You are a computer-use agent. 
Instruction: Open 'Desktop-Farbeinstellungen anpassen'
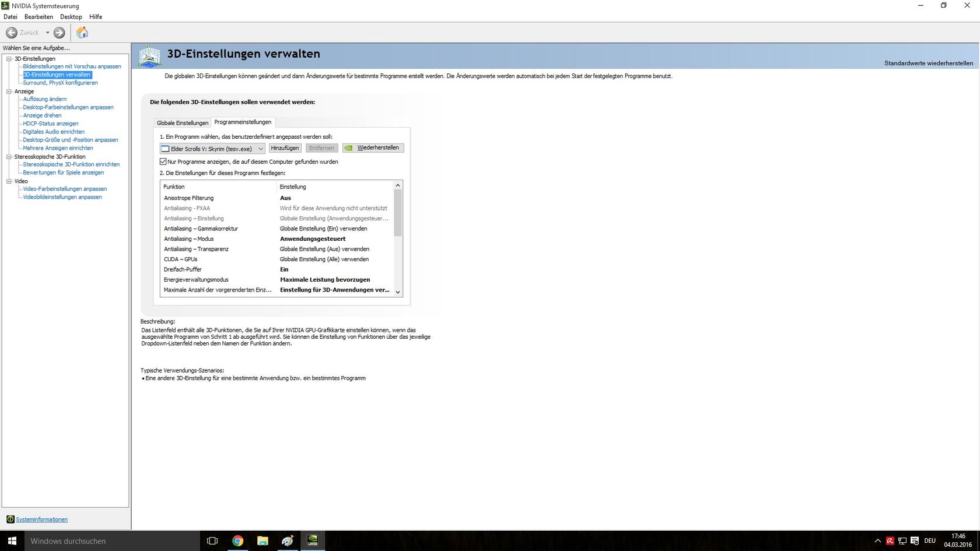[68, 107]
